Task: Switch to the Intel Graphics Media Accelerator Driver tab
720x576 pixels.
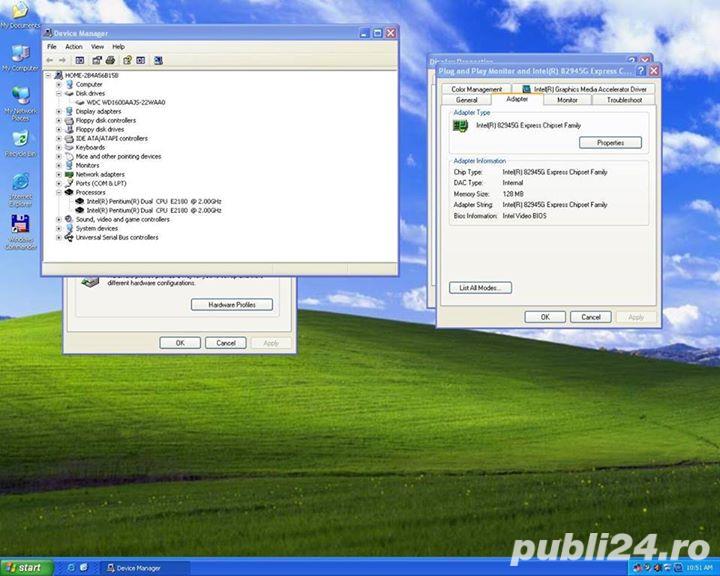Action: [x=583, y=89]
